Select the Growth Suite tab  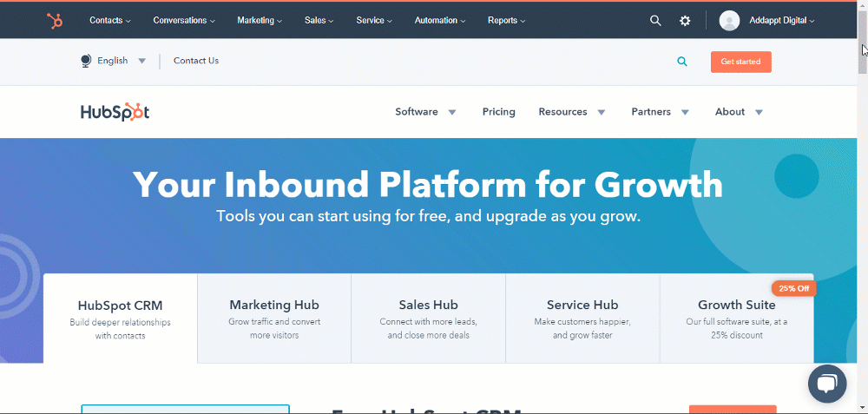point(737,319)
